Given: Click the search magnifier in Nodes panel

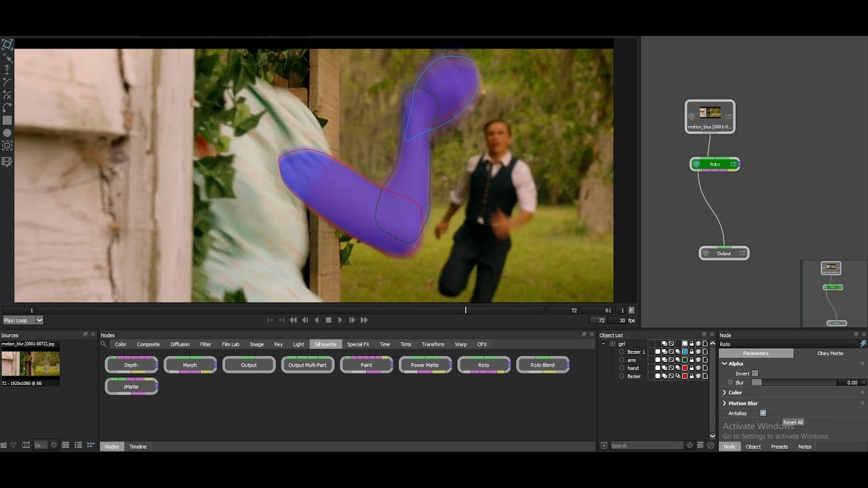Looking at the screenshot, I should (x=104, y=344).
